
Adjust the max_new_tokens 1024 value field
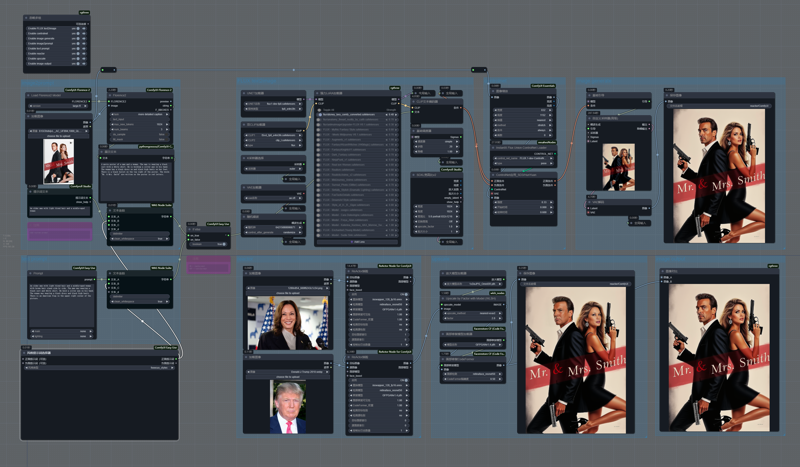[x=140, y=125]
